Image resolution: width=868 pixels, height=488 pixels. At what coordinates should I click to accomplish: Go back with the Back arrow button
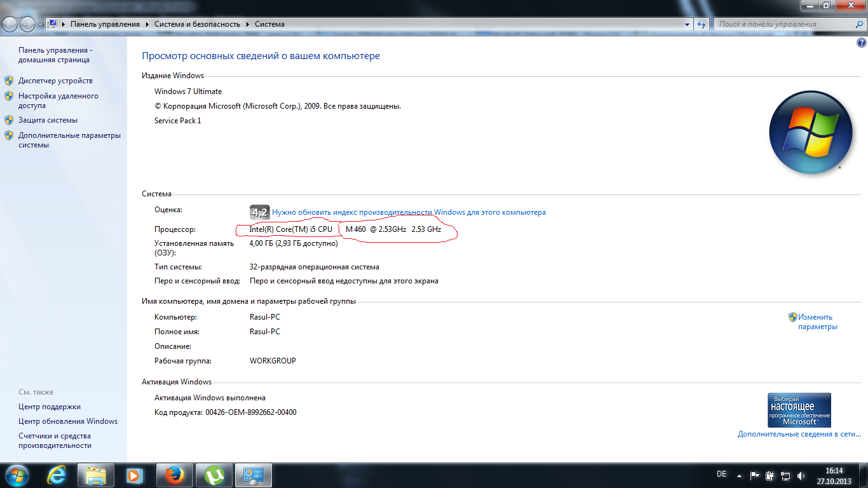point(11,24)
